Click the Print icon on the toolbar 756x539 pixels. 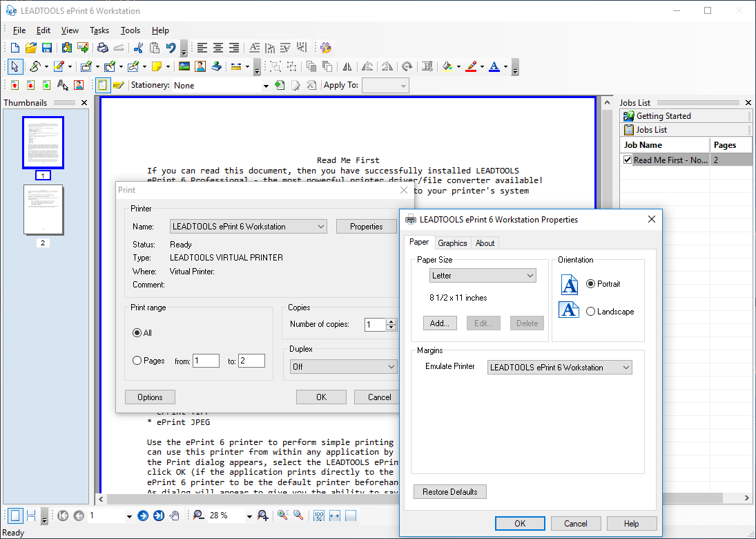pos(101,48)
